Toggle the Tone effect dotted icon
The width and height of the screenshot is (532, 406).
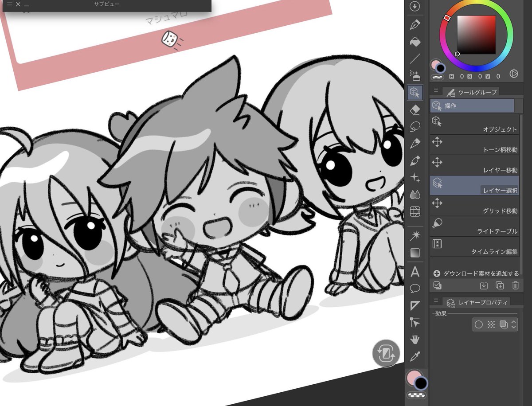click(x=491, y=324)
